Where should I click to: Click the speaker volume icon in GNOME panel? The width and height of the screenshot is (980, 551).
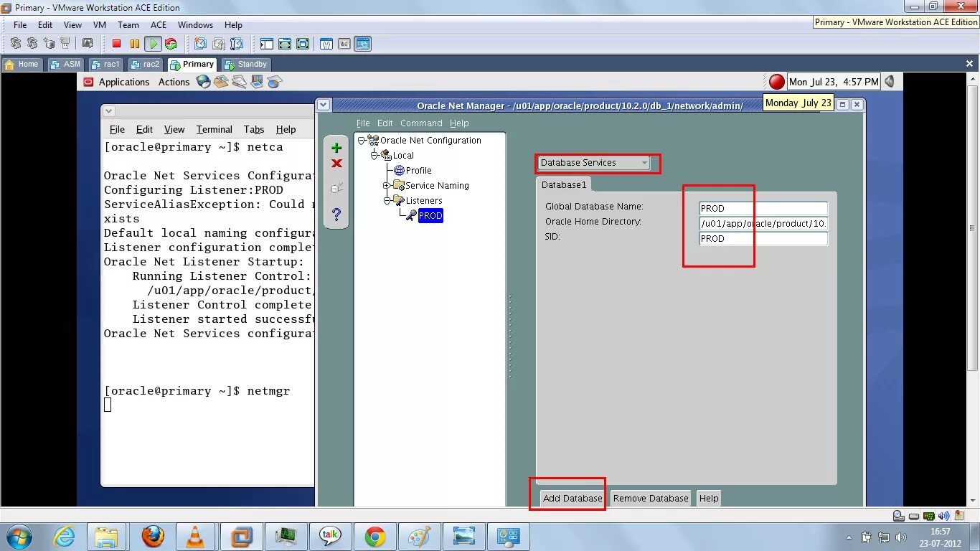click(x=890, y=82)
